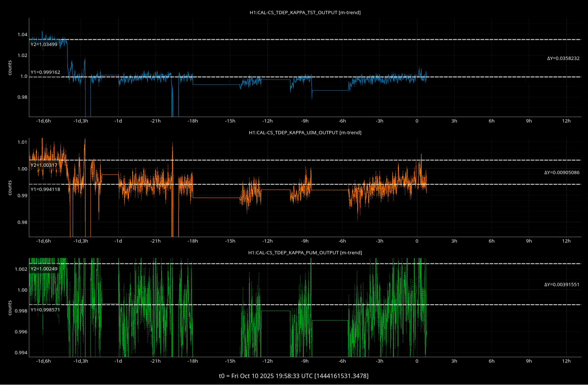Select the Y2=1.03499 cursor label
This screenshot has width=588, height=385.
pos(44,44)
